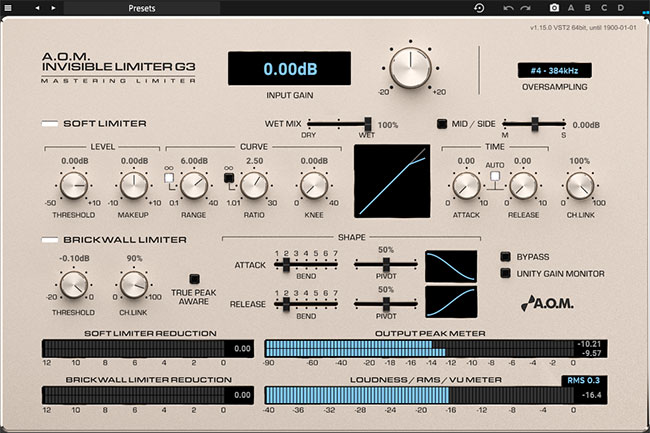Screen dimensions: 650x433
Task: Click the RMS 0.3 meter mode button
Action: click(584, 380)
